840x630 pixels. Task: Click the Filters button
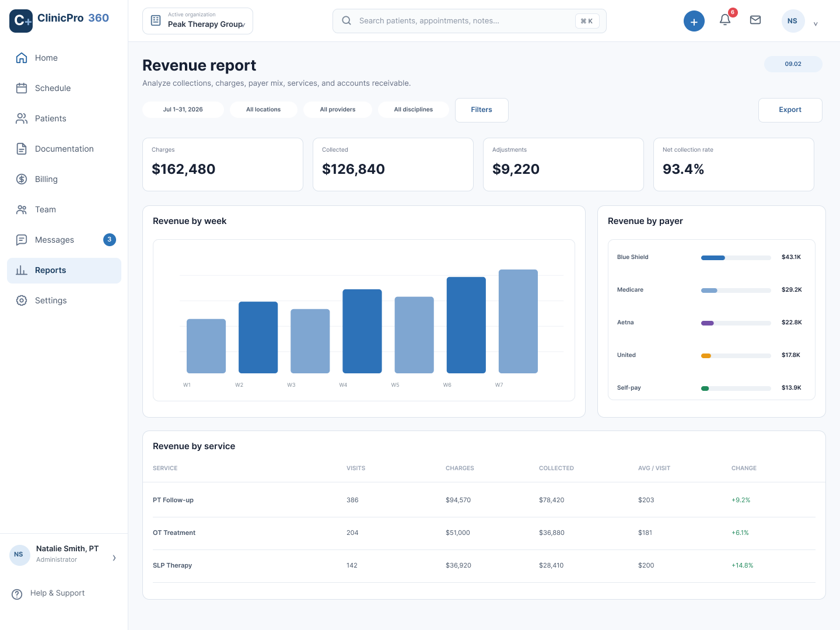pyautogui.click(x=482, y=110)
